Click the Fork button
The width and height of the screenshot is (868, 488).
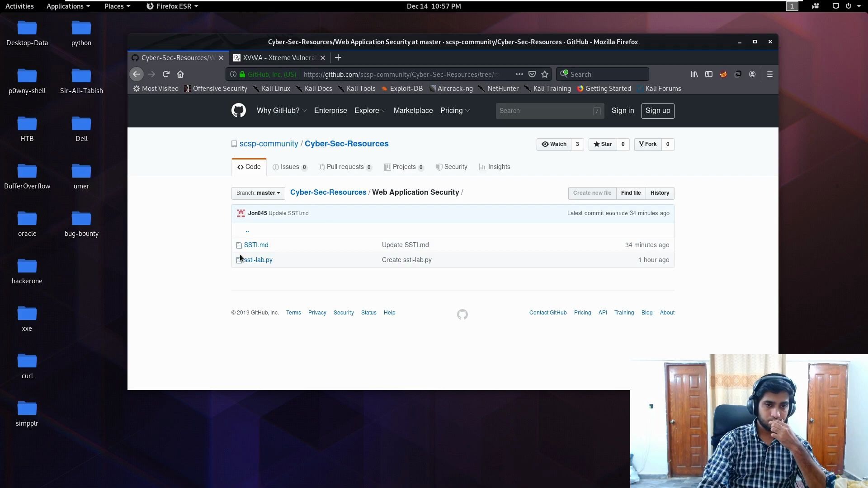tap(648, 144)
